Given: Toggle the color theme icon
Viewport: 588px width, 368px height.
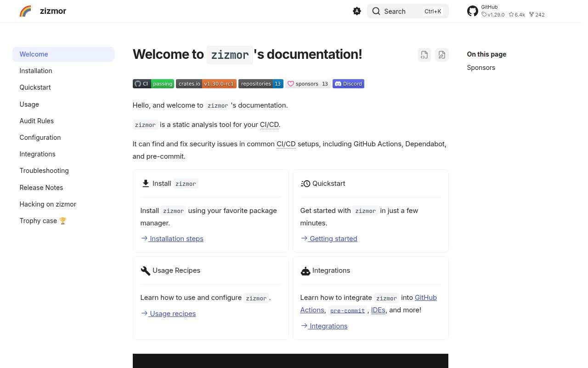Looking at the screenshot, I should [x=357, y=11].
